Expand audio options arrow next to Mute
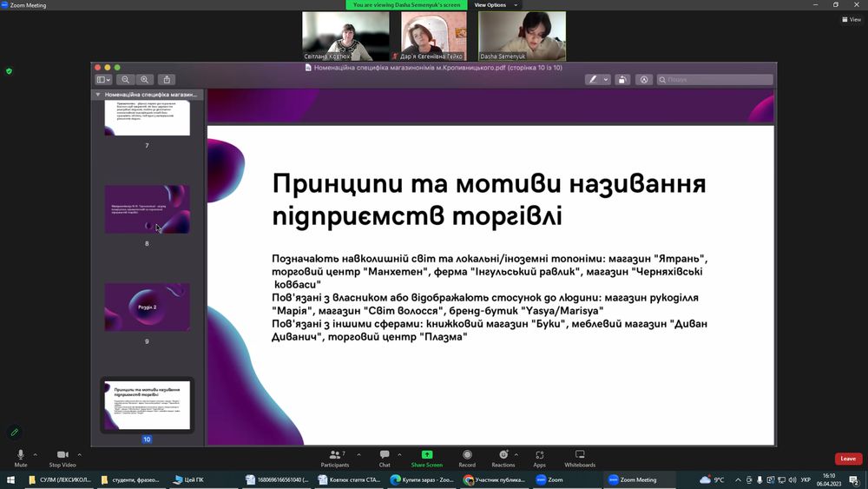This screenshot has width=868, height=489. (36, 454)
